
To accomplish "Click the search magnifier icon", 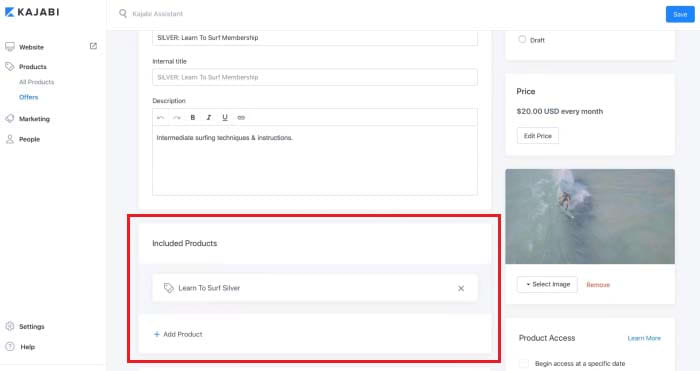I will [123, 13].
